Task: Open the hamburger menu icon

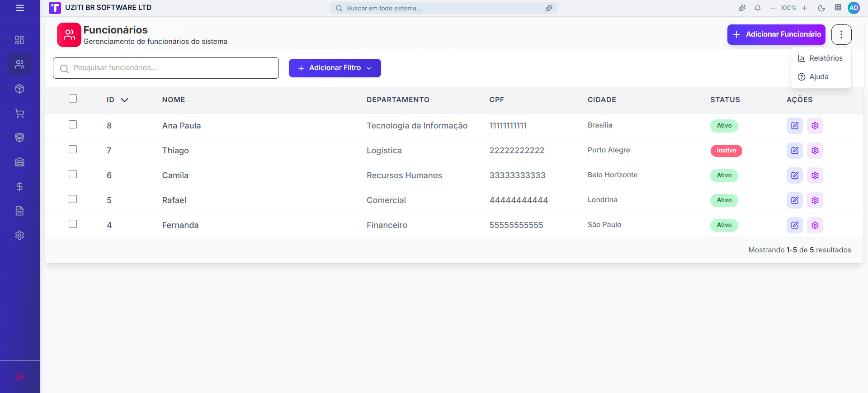Action: click(x=20, y=8)
